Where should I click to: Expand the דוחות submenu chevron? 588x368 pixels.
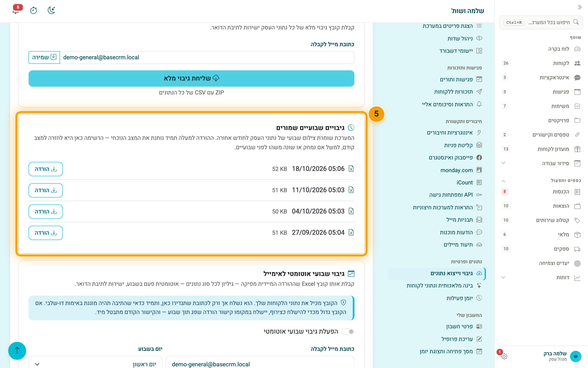(503, 278)
